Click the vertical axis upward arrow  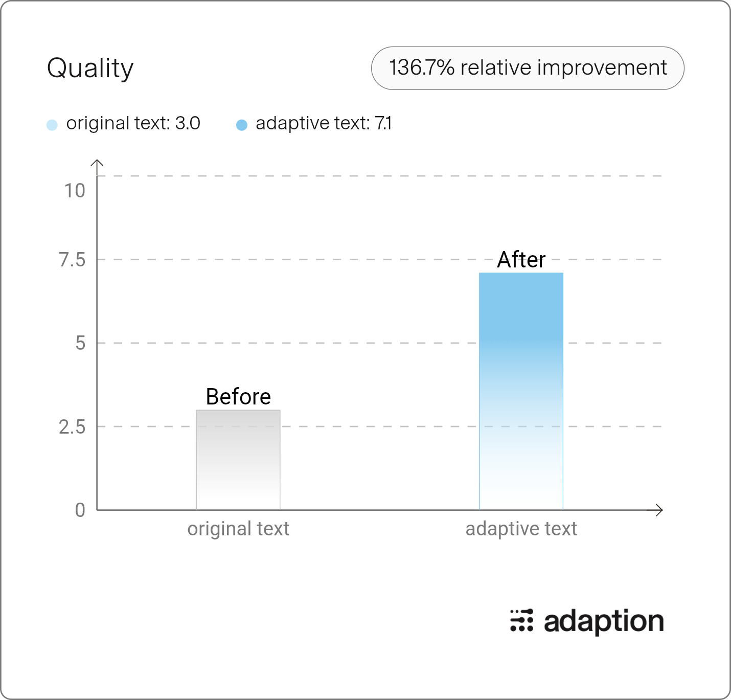click(97, 165)
